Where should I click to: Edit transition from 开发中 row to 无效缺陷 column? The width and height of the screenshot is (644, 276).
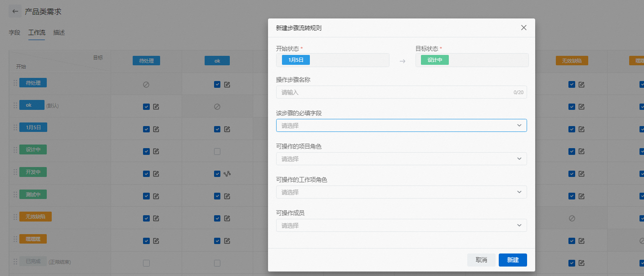point(581,174)
